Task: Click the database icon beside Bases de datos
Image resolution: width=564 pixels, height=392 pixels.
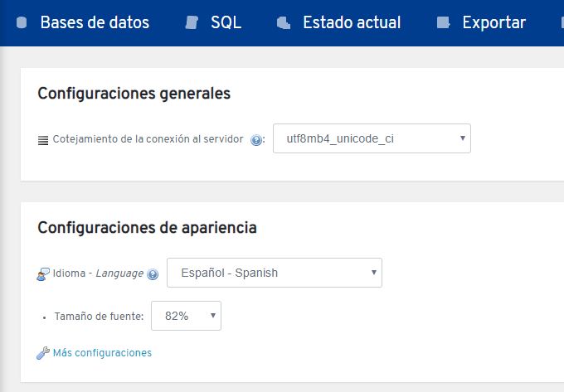Action: [x=22, y=23]
